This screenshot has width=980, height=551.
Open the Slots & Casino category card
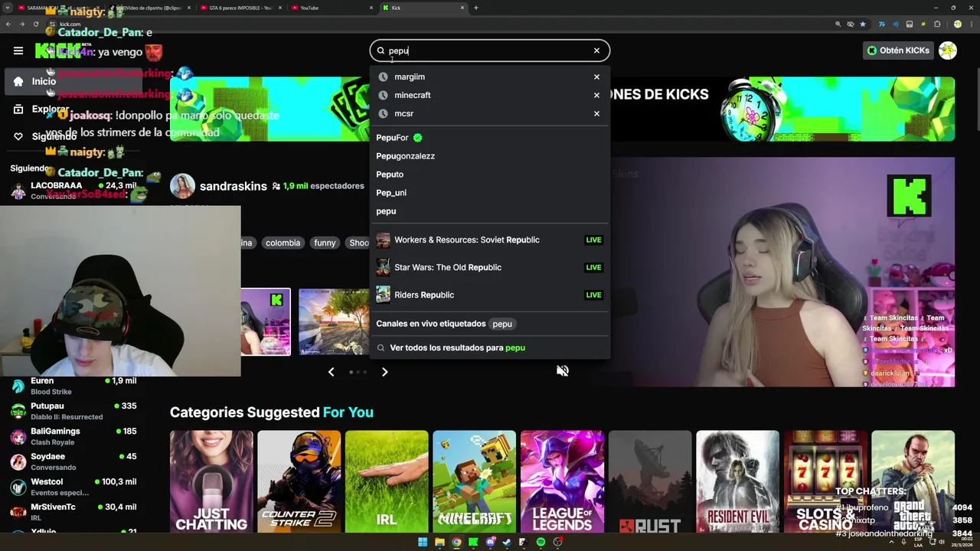point(825,481)
